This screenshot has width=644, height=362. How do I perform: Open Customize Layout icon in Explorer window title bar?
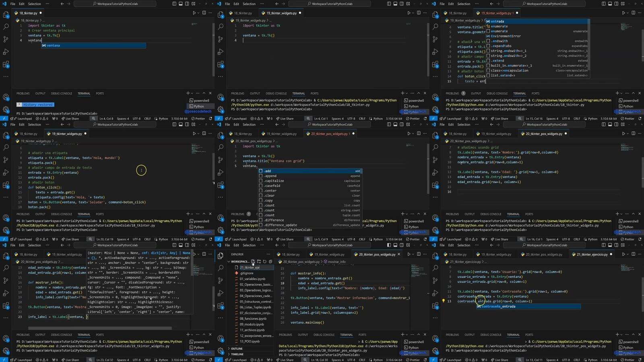408,245
